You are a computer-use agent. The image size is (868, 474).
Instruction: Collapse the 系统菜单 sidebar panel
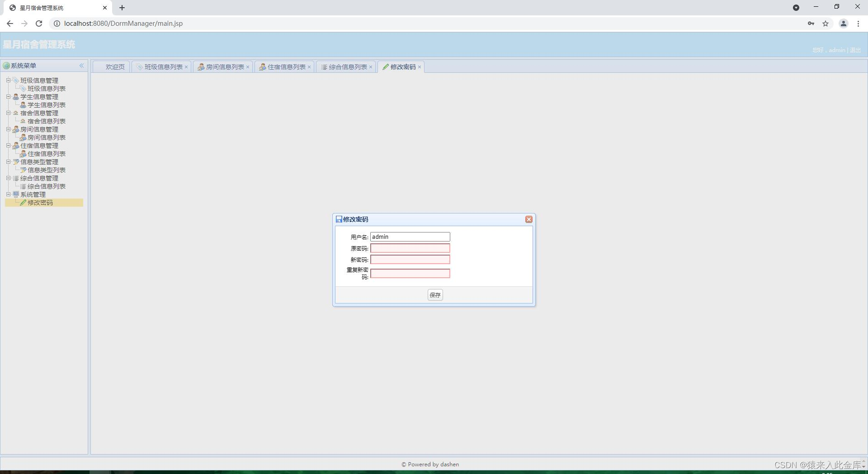(x=81, y=66)
